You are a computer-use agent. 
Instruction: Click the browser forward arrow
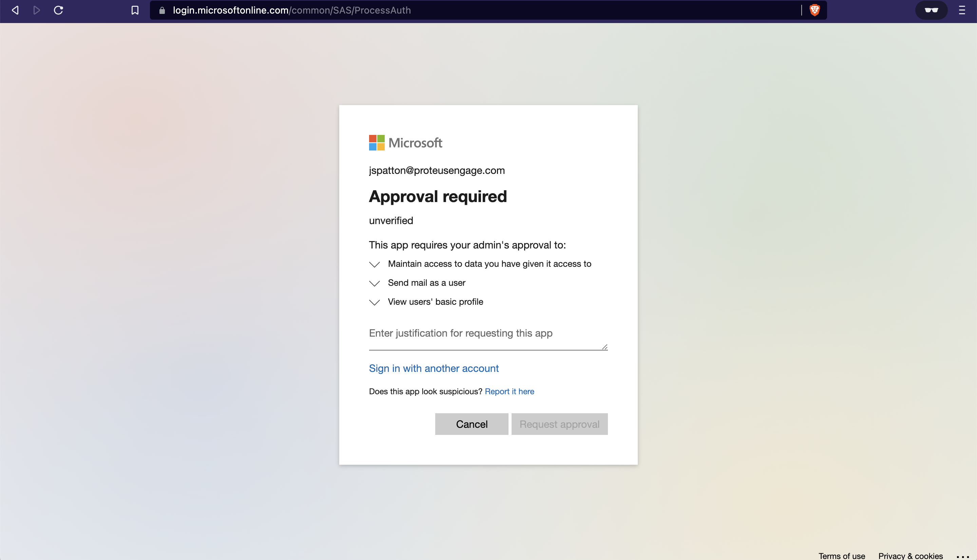pos(37,11)
